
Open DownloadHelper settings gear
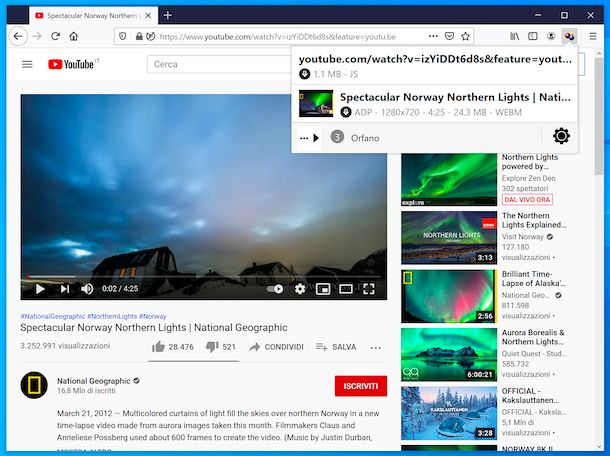click(561, 136)
